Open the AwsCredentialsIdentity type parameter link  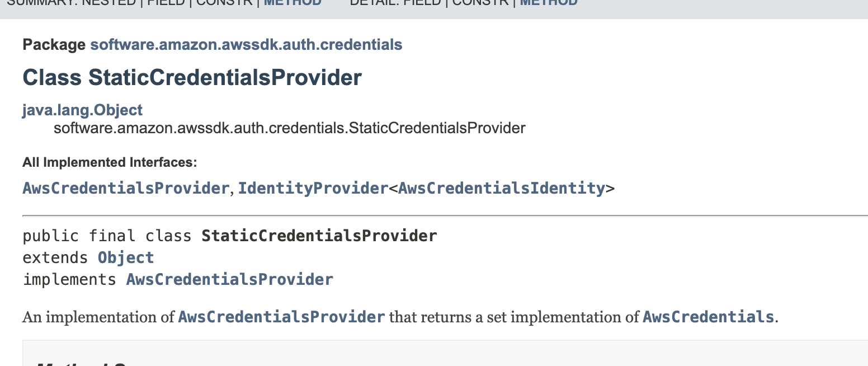point(502,188)
